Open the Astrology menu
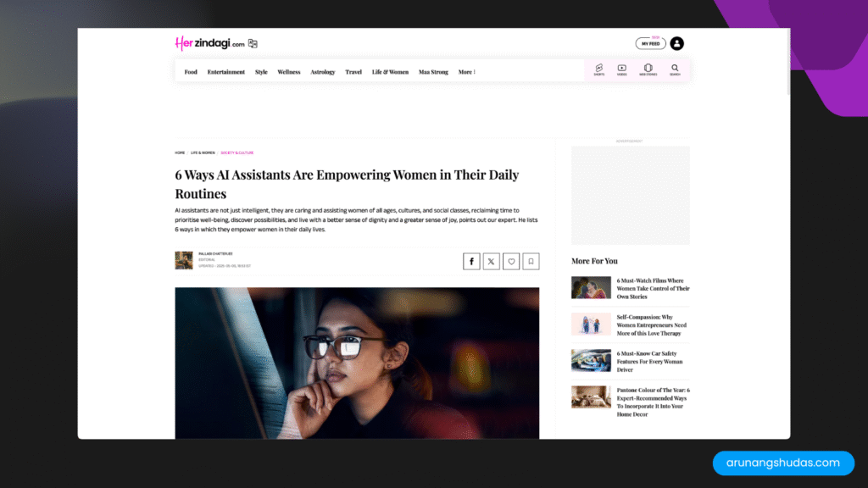 pyautogui.click(x=323, y=72)
